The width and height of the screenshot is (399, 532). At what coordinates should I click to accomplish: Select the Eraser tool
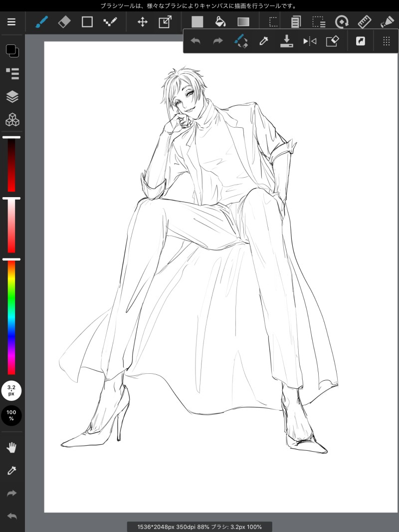(64, 22)
